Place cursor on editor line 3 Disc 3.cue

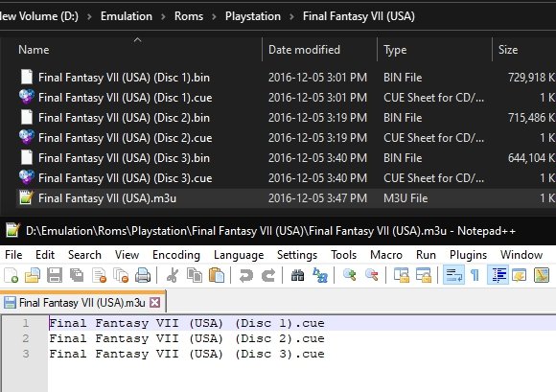click(x=187, y=354)
